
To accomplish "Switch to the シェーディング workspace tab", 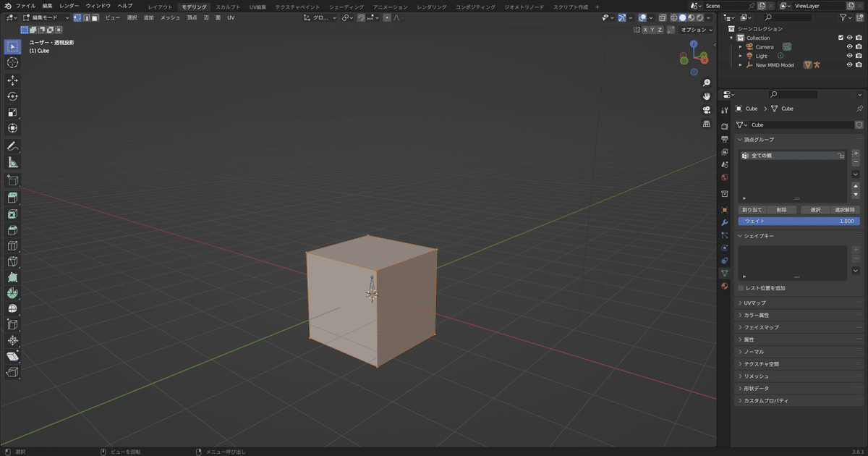I will pyautogui.click(x=346, y=7).
